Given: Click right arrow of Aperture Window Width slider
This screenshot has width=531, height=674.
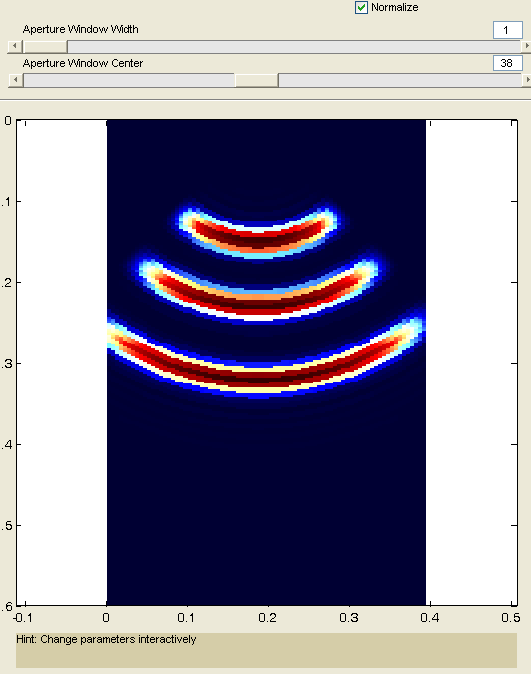Looking at the screenshot, I should point(527,46).
